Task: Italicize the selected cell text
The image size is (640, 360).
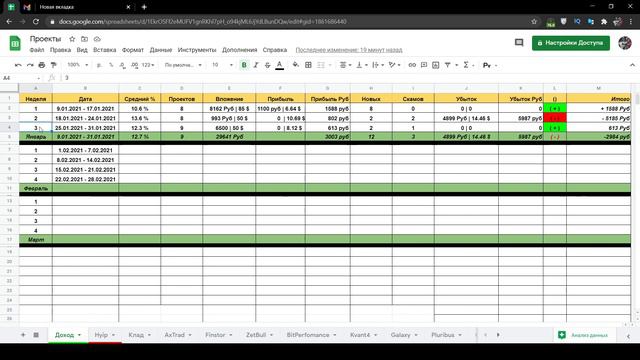Action: [256, 65]
